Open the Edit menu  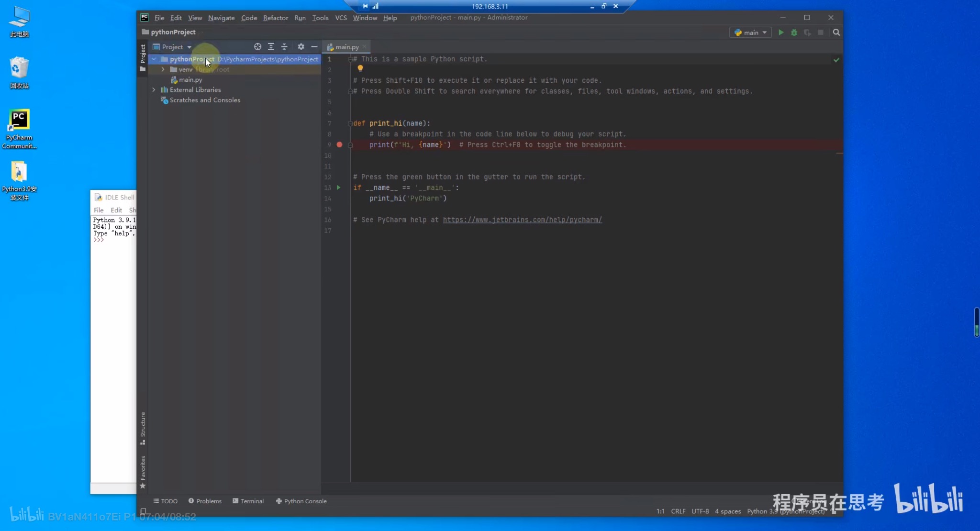(176, 18)
